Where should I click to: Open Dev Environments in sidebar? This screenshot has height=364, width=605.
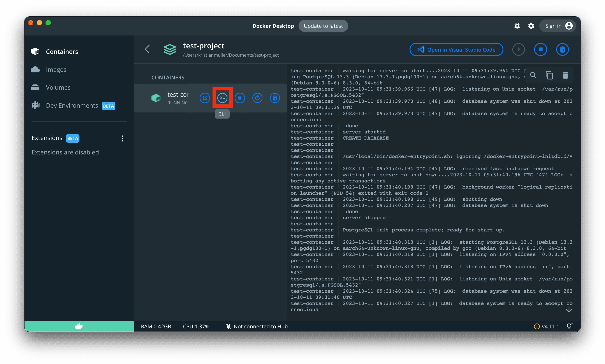pos(72,105)
